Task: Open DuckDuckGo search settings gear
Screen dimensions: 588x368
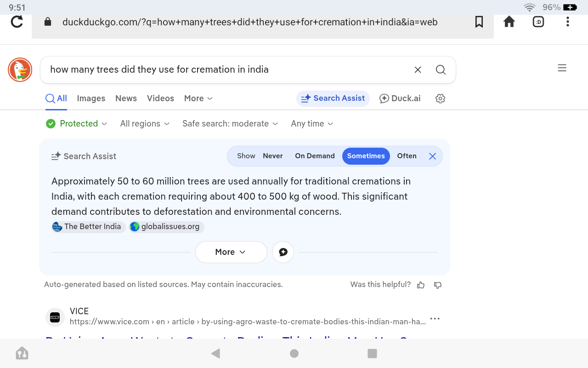Action: pyautogui.click(x=440, y=98)
